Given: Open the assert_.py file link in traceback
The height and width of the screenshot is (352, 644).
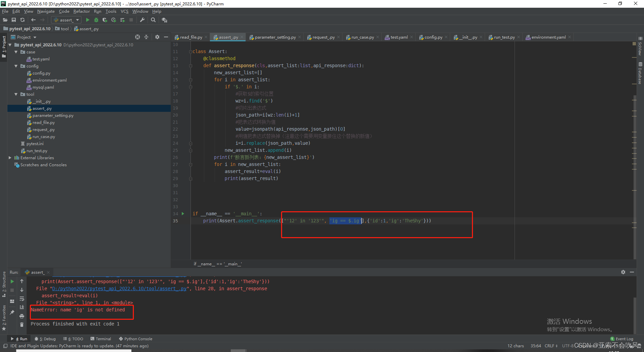Looking at the screenshot, I should 119,289.
